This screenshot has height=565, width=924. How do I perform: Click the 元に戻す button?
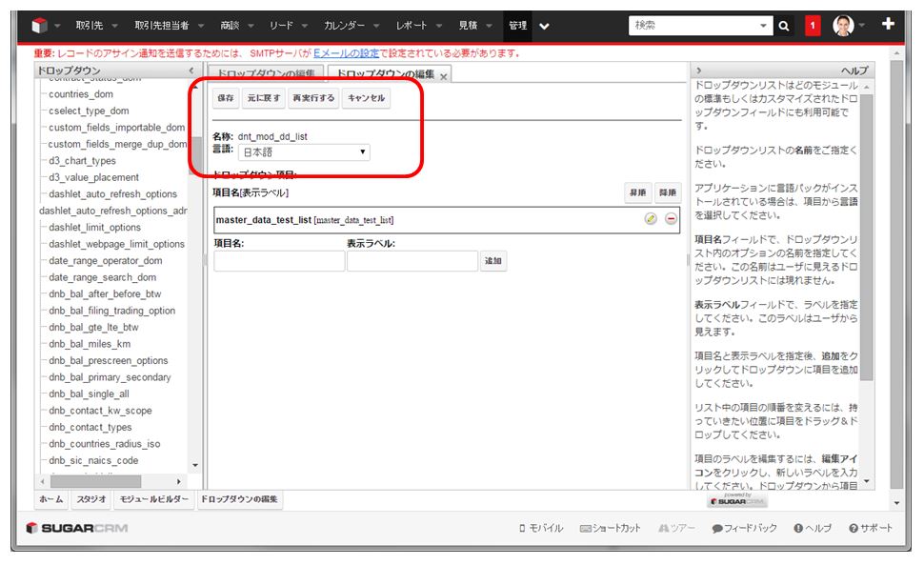point(264,98)
